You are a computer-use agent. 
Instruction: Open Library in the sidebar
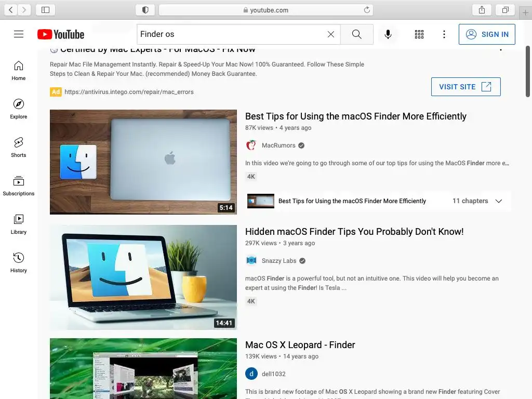19,224
